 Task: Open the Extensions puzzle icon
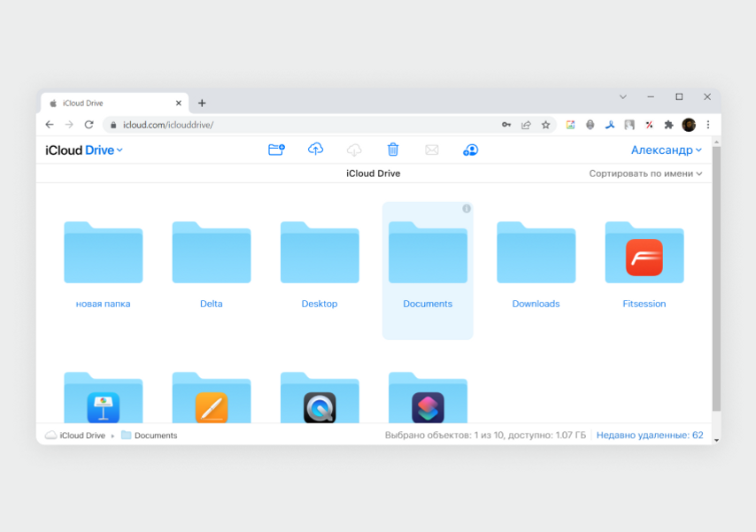[x=668, y=125]
